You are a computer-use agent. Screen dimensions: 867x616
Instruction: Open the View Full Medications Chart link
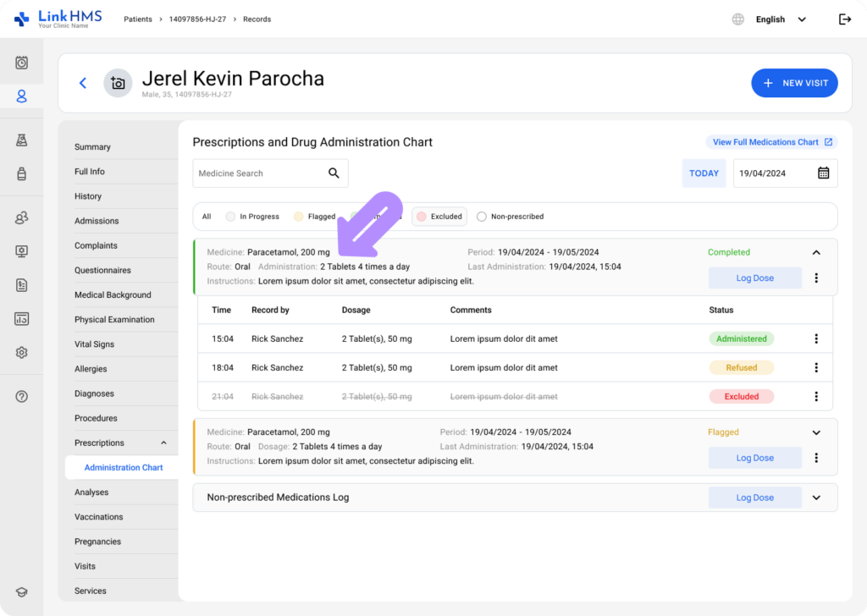[771, 142]
